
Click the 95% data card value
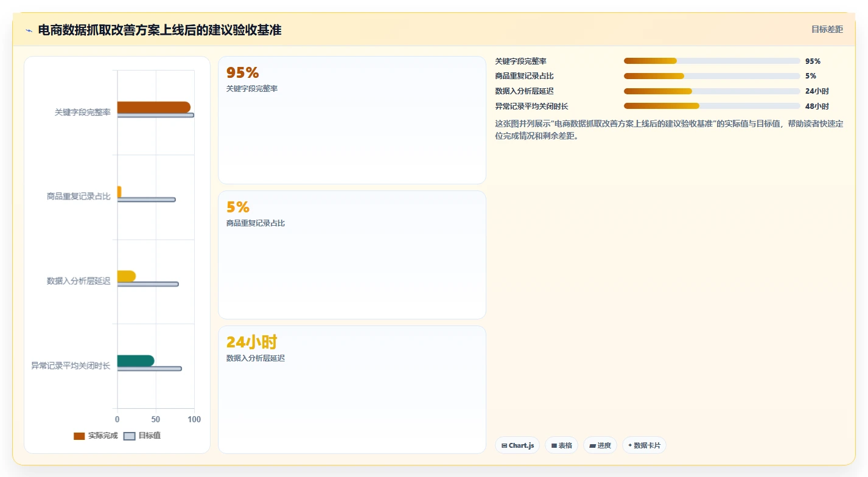point(242,72)
